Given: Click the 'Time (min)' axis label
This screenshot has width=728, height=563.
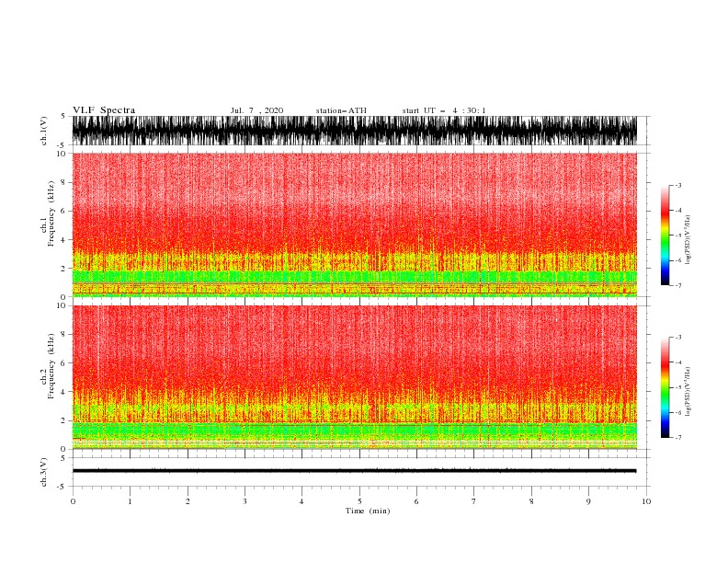Looking at the screenshot, I should pyautogui.click(x=368, y=511).
